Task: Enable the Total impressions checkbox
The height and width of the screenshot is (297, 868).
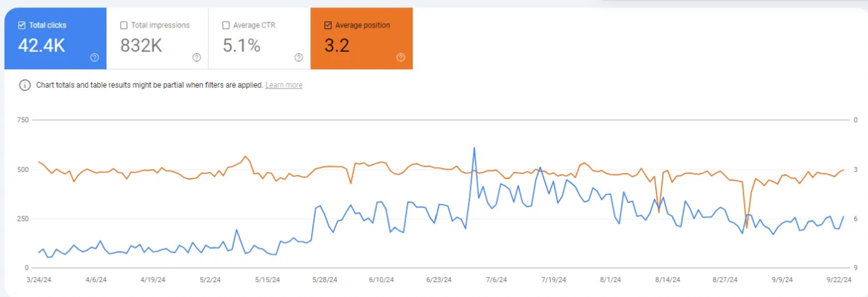Action: (124, 26)
